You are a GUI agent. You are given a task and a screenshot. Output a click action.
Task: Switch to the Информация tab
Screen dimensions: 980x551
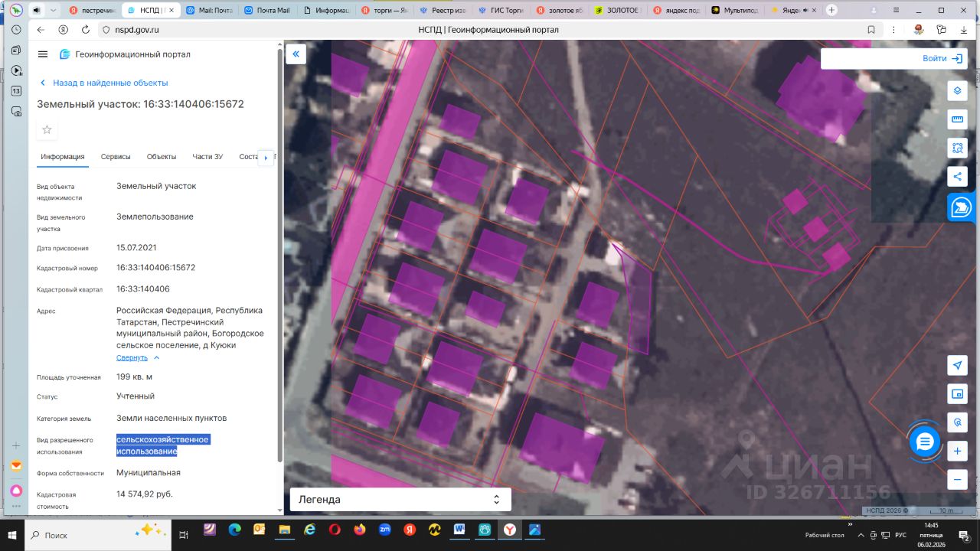click(63, 157)
